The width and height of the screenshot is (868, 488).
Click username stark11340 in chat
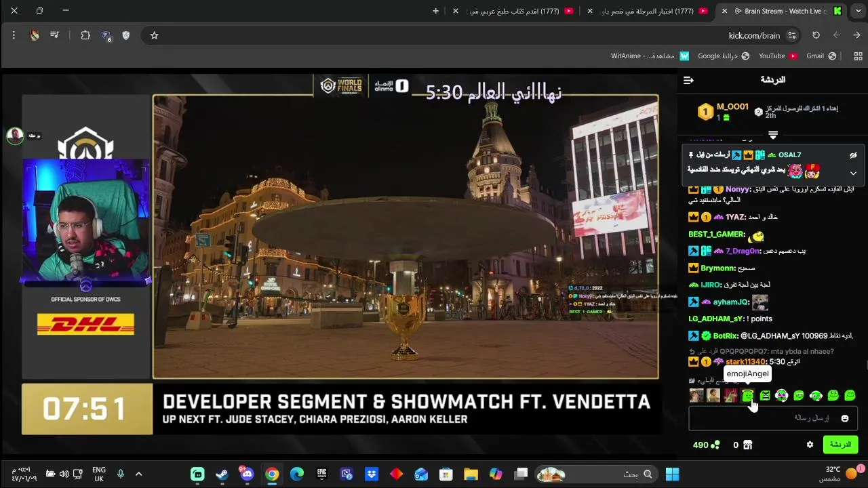click(x=746, y=362)
